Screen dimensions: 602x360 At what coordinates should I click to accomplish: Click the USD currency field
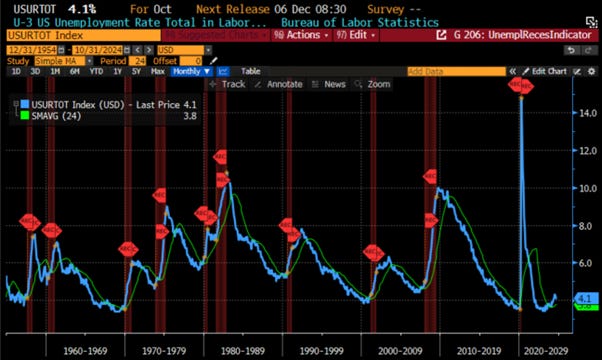(180, 50)
